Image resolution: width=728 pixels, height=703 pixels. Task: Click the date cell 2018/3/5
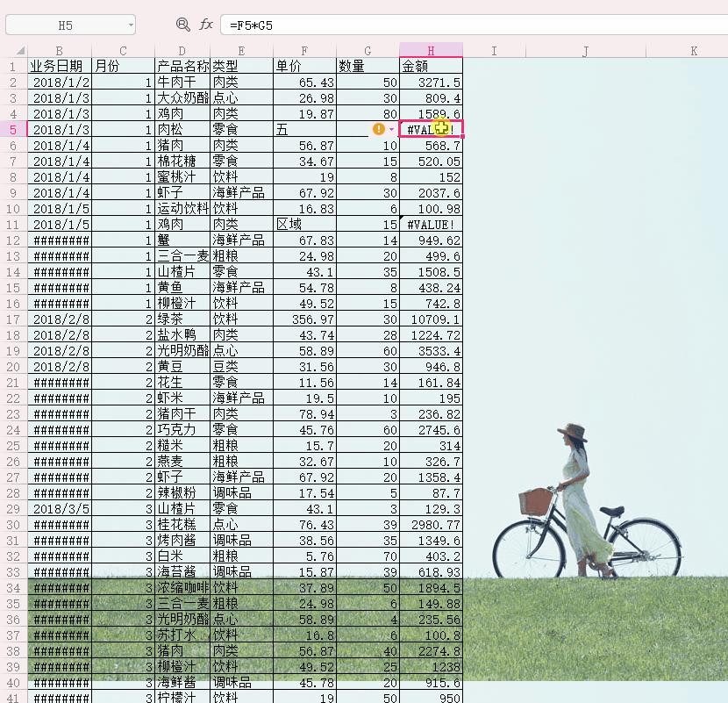(x=60, y=509)
